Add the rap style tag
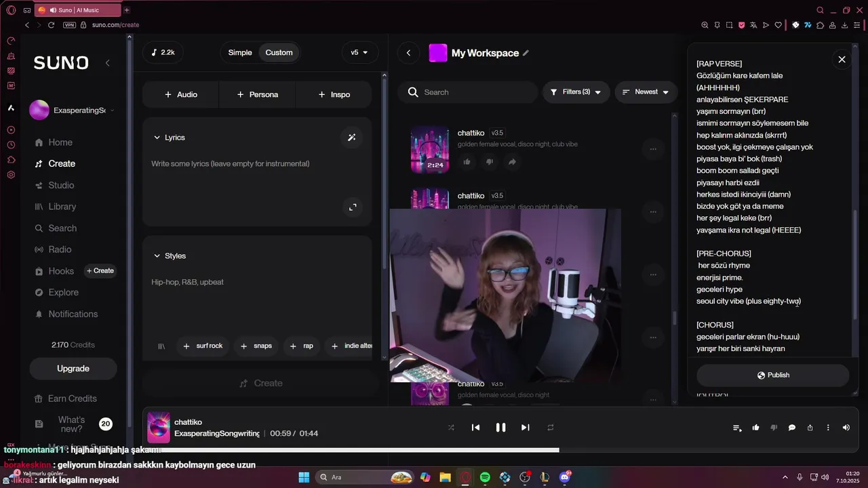 (301, 346)
